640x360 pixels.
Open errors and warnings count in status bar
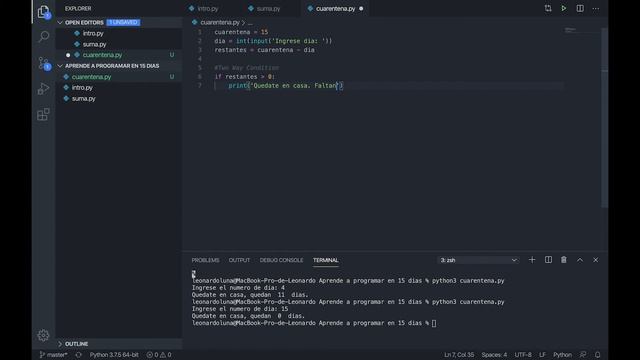tap(159, 355)
